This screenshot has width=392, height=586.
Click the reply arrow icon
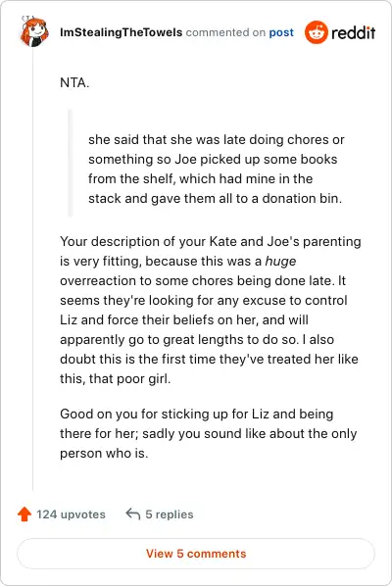click(133, 513)
